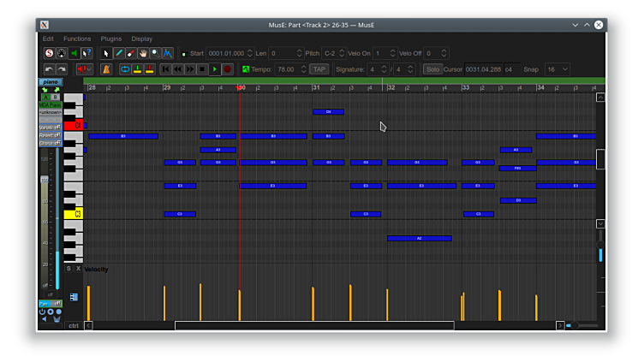The image size is (644, 362).
Task: Click the undo arrow icon
Action: pyautogui.click(x=50, y=69)
